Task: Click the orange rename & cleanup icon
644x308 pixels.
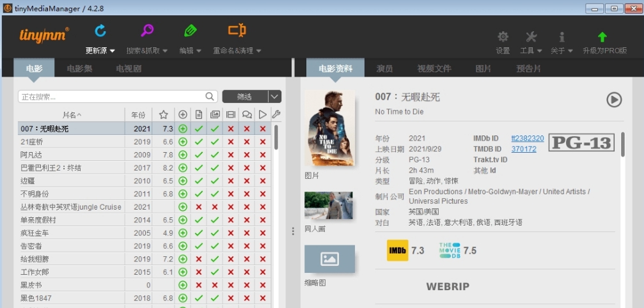Action: tap(237, 31)
